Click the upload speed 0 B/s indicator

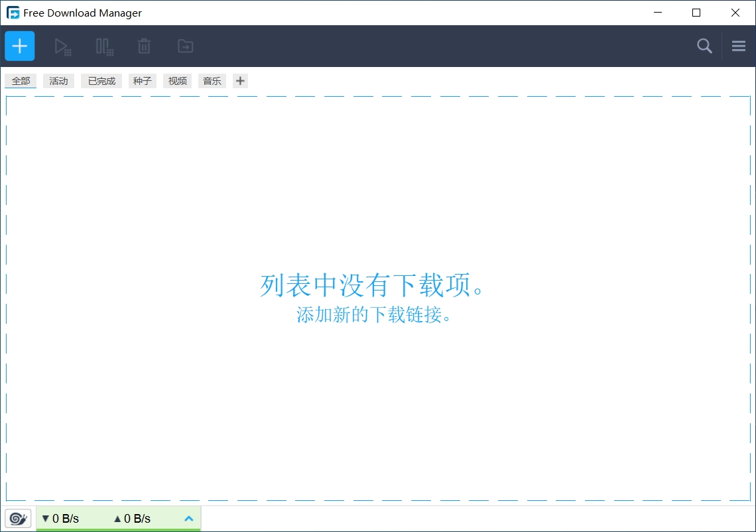point(132,518)
